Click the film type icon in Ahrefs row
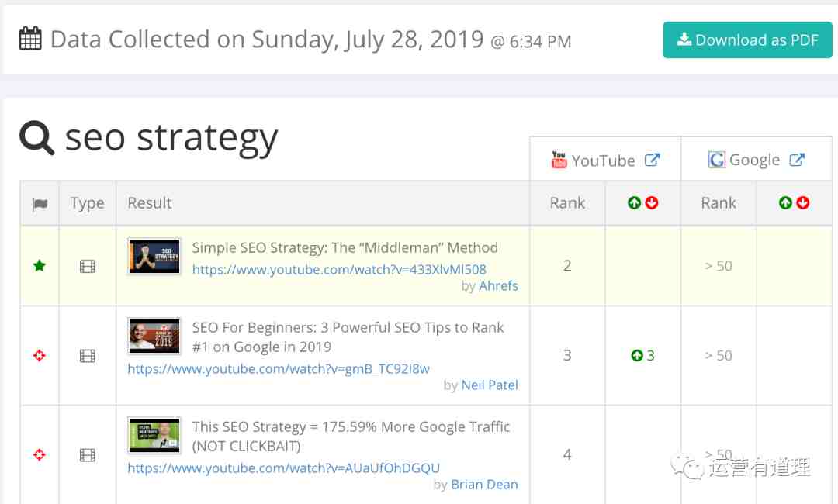 click(87, 266)
